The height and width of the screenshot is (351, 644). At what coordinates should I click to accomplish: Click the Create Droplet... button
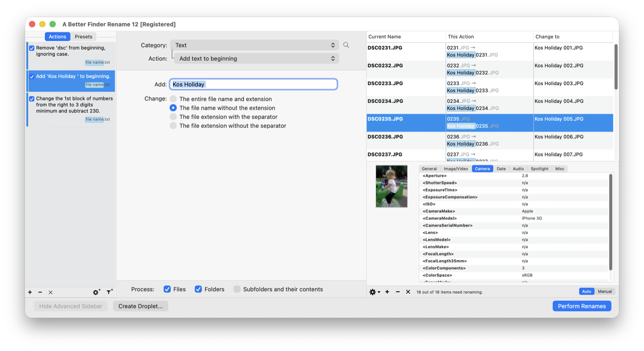(x=140, y=306)
